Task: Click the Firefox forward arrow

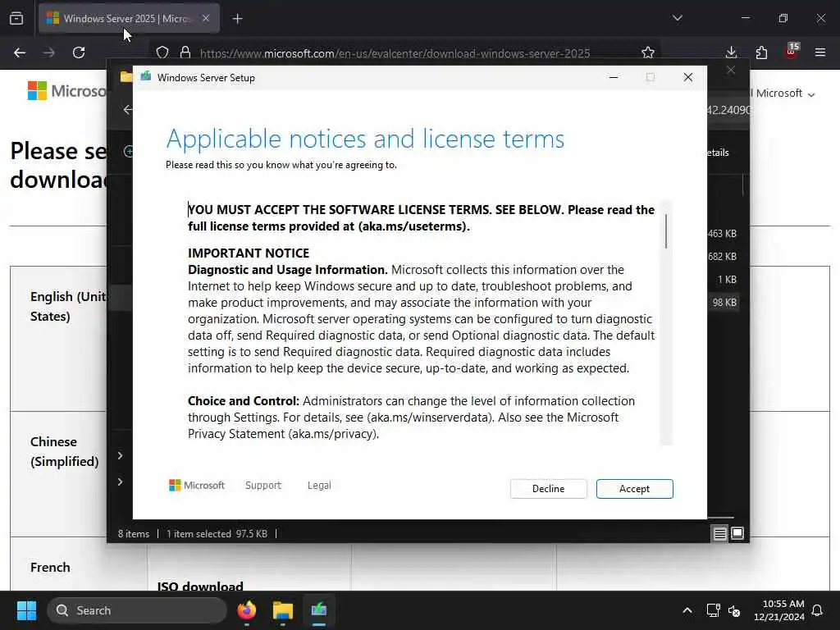Action: coord(49,52)
